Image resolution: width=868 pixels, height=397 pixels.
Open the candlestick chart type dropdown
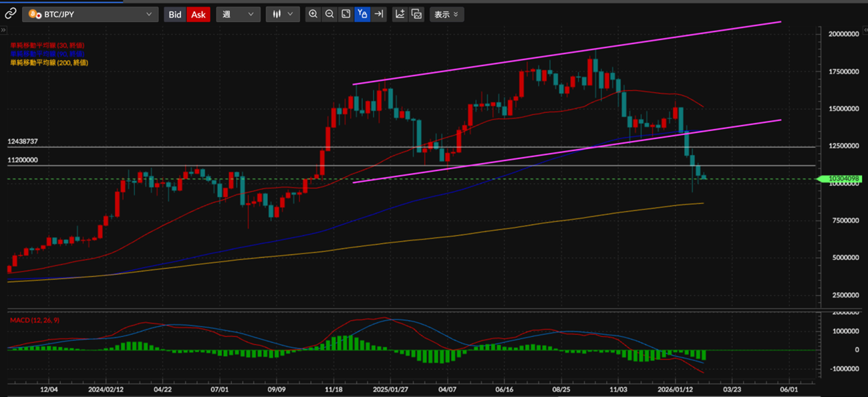click(283, 14)
